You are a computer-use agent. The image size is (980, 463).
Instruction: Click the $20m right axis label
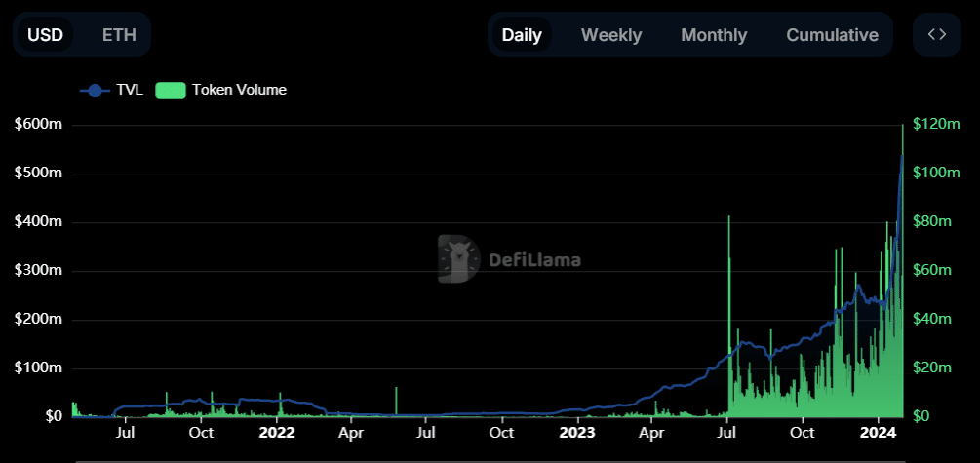click(x=932, y=367)
